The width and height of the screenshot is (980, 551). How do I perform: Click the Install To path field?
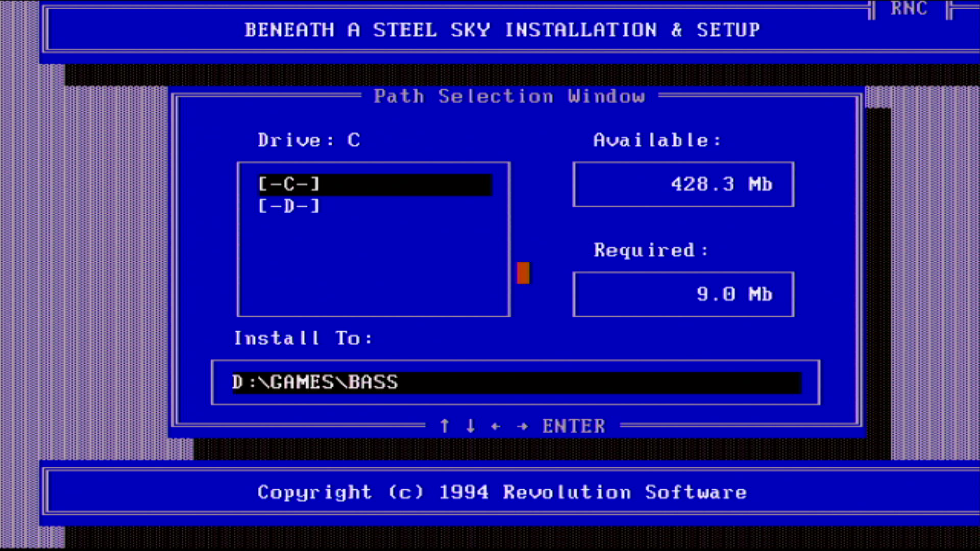point(516,383)
